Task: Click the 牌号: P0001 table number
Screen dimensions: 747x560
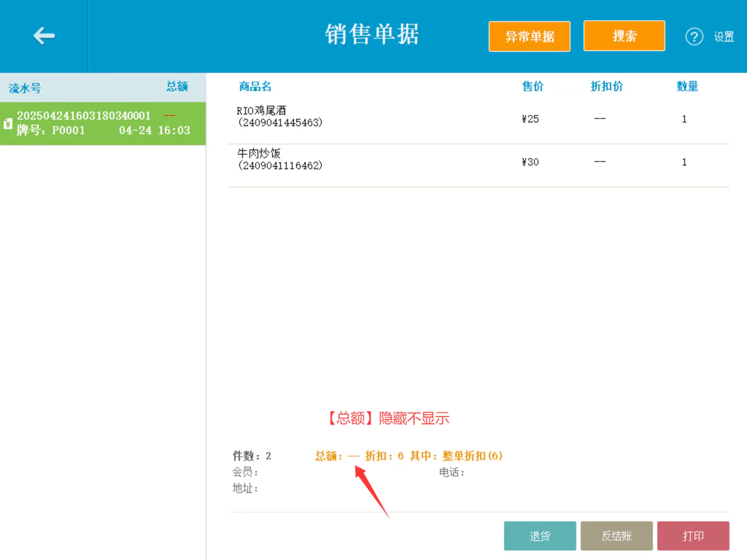Action: click(51, 131)
